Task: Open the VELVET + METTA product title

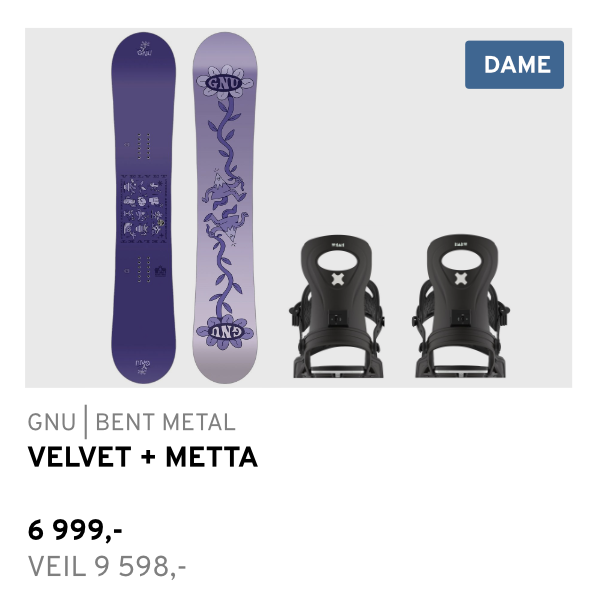Action: click(143, 458)
